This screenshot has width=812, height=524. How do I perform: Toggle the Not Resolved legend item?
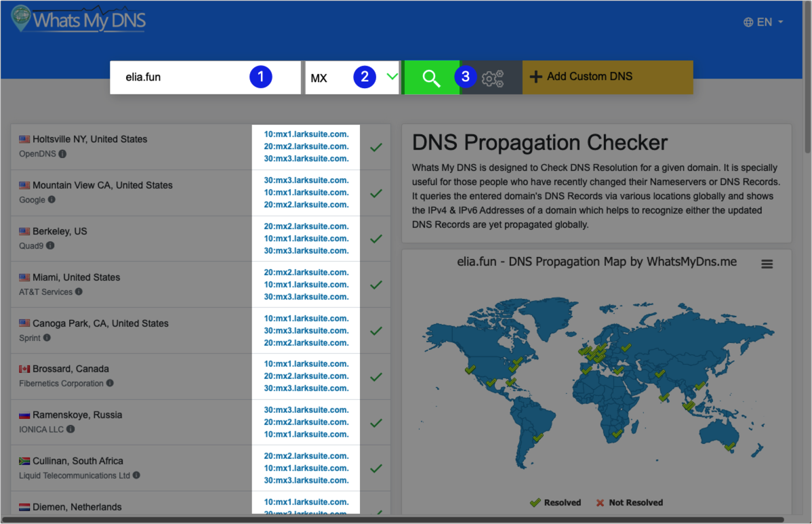click(628, 502)
